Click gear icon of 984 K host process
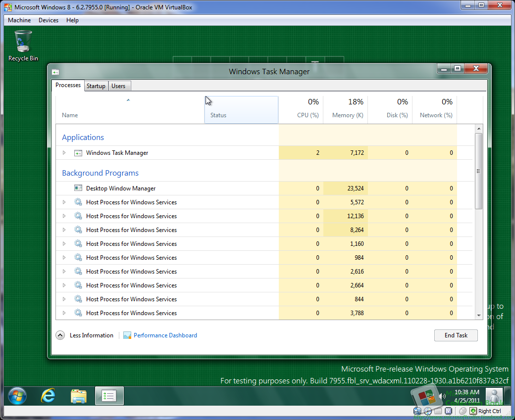 [78, 258]
